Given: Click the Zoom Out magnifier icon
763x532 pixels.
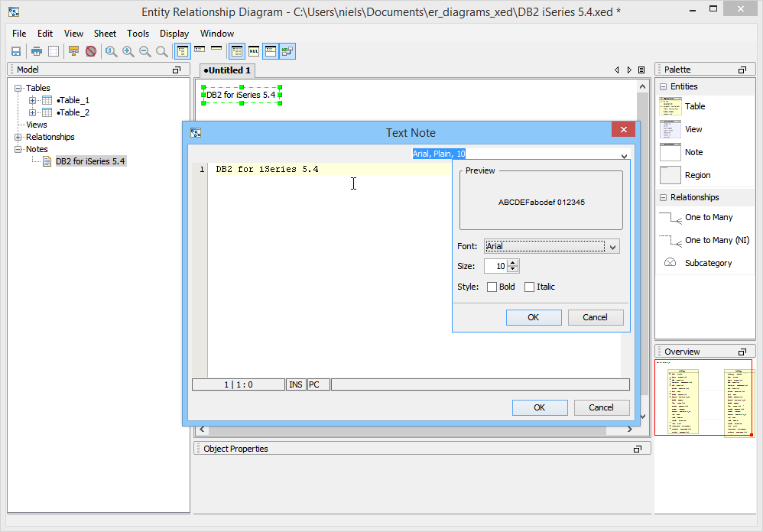Looking at the screenshot, I should [145, 51].
